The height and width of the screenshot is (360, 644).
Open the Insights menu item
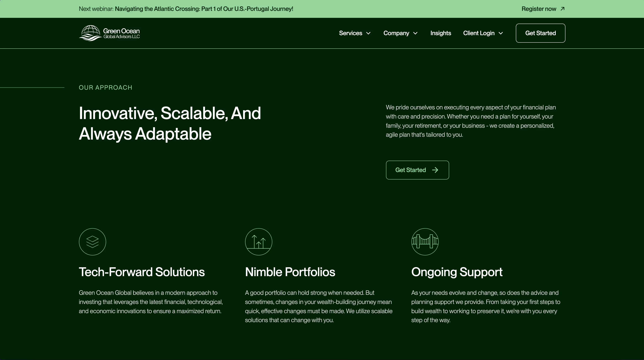pos(440,33)
